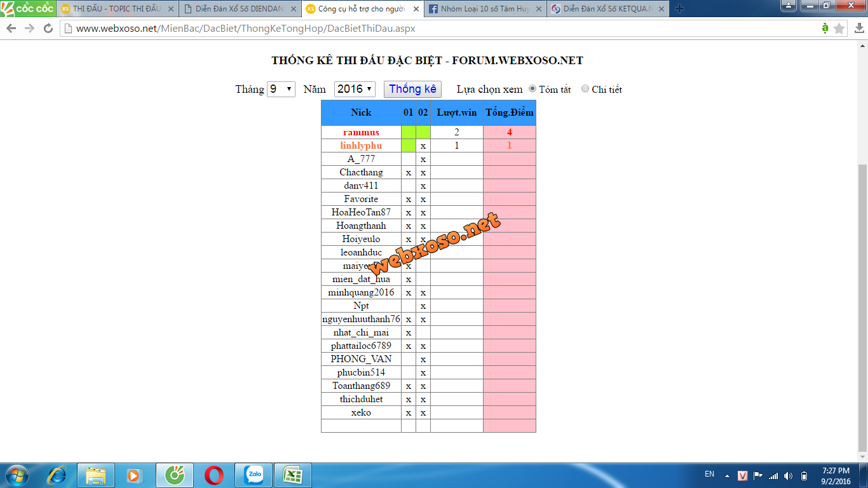Click the green 01 cell for linhlyphu

click(x=409, y=146)
